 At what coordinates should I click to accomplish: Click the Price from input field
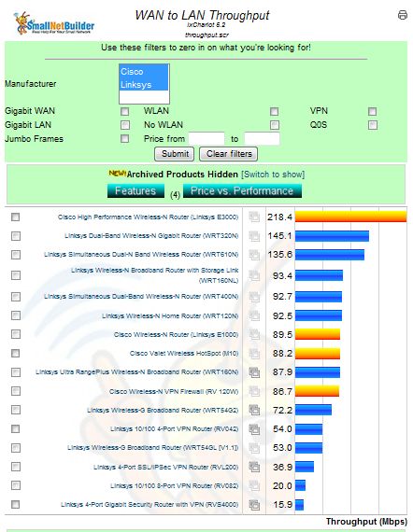[206, 139]
